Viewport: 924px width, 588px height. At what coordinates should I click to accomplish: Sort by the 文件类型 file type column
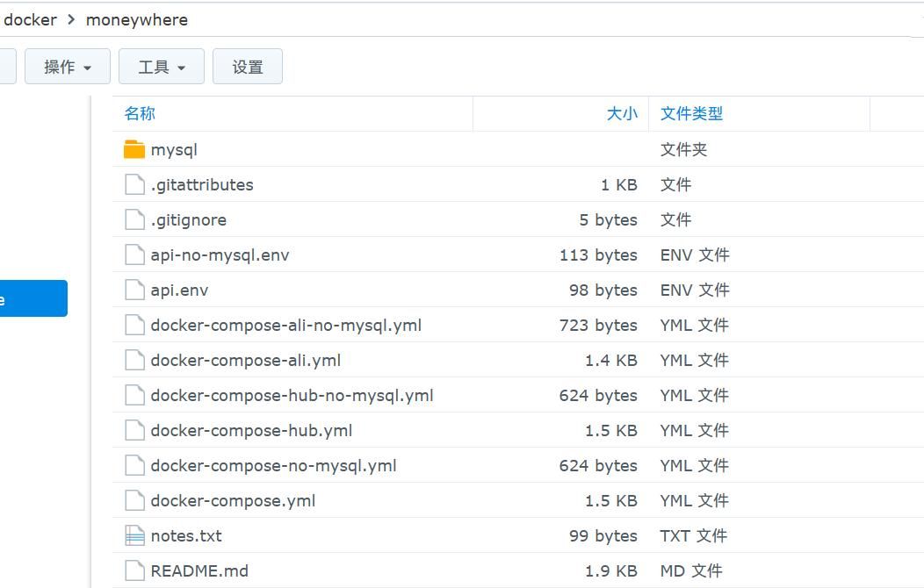click(692, 113)
